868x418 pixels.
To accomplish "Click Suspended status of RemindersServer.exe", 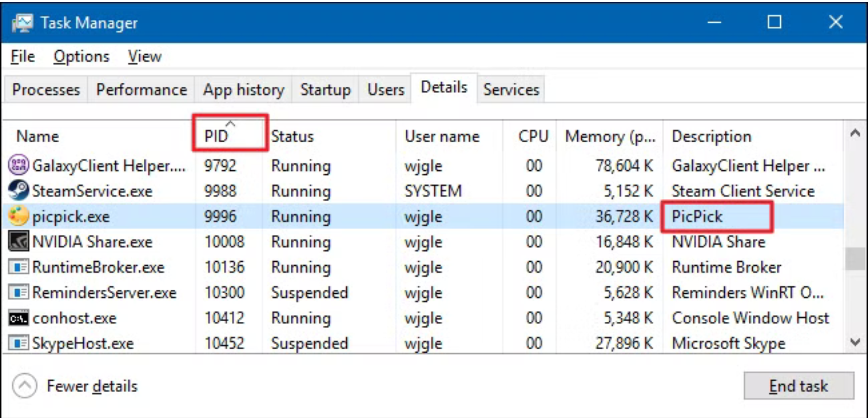I will 310,293.
